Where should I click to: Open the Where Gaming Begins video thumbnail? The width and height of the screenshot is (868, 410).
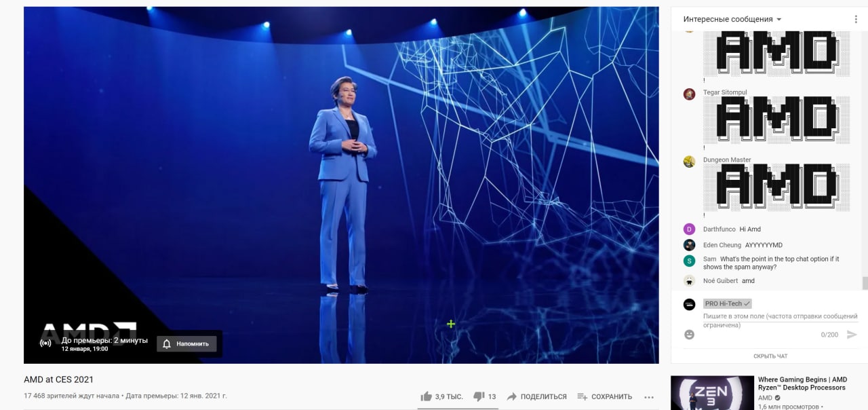pos(712,393)
